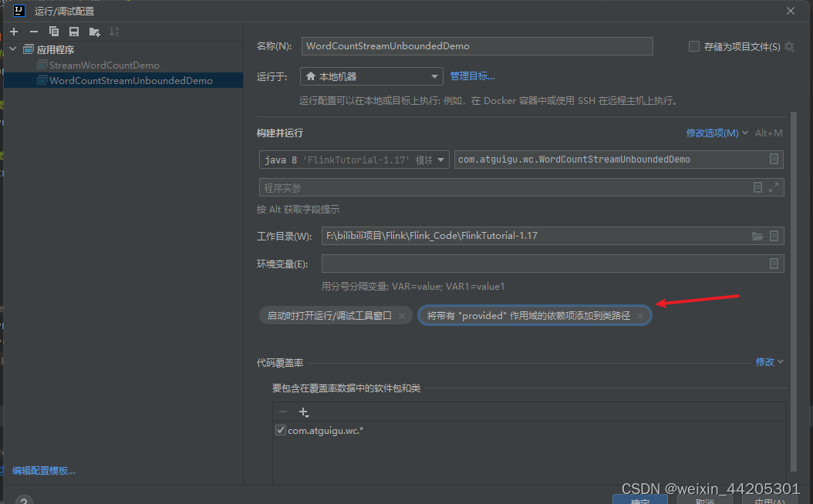Viewport: 813px width, 504px height.
Task: Uncheck the com.atguigu.wc.* coverage pattern
Action: [281, 430]
